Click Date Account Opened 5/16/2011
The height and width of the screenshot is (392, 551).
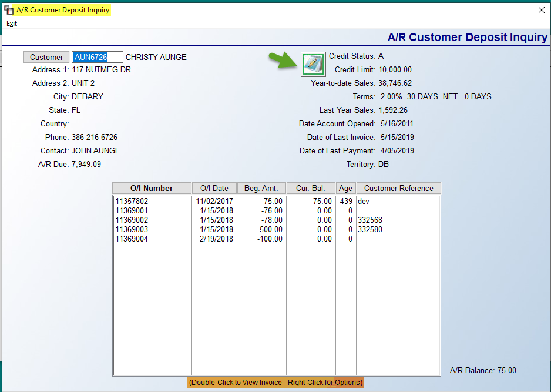397,124
